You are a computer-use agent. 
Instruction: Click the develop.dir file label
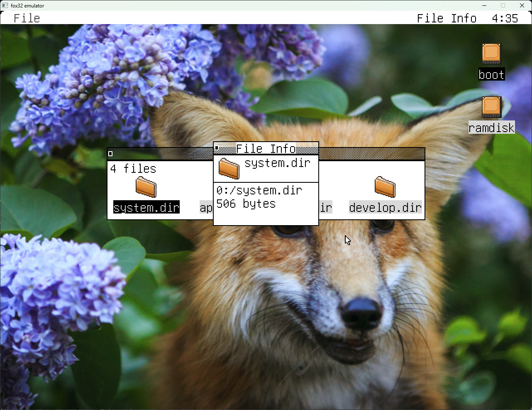click(x=385, y=207)
